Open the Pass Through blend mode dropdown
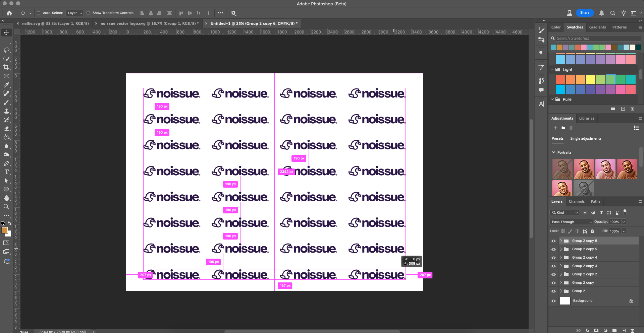The width and height of the screenshot is (644, 333). pyautogui.click(x=571, y=222)
